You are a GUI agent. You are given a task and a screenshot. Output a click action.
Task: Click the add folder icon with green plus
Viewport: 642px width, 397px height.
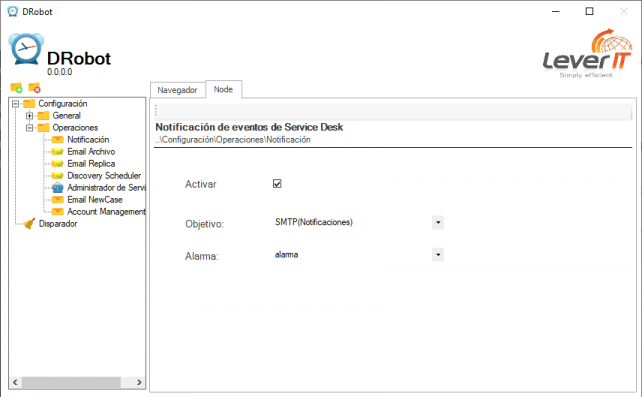(x=16, y=88)
